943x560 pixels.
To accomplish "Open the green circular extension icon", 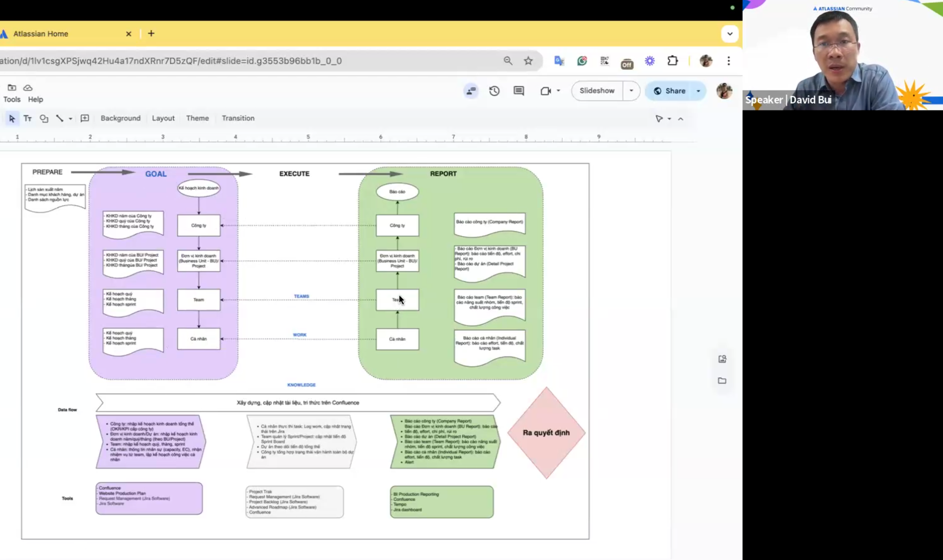I will point(582,61).
